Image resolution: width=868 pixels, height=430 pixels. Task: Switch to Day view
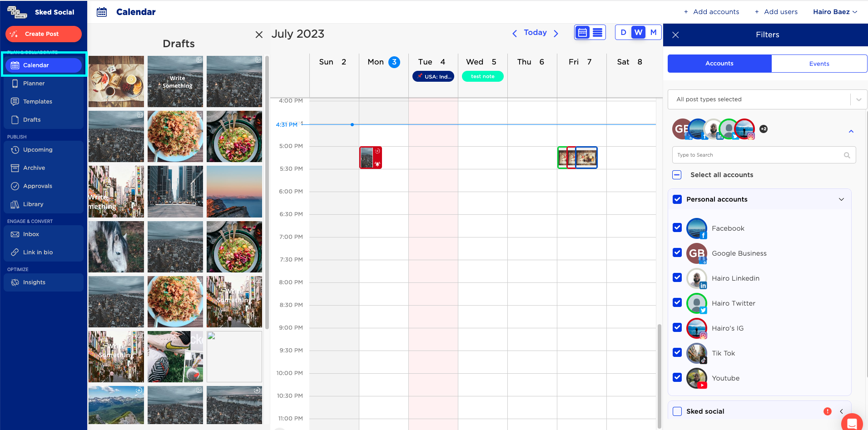(x=623, y=32)
